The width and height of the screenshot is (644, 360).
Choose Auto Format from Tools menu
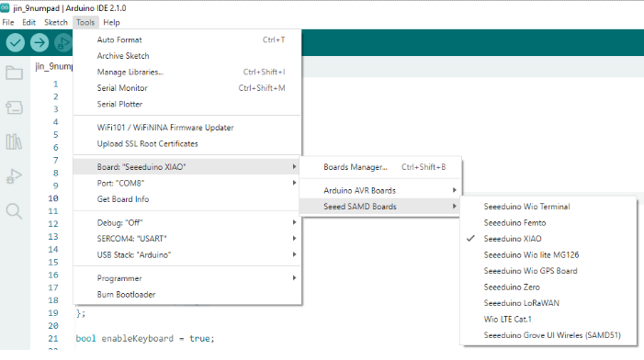pyautogui.click(x=187, y=39)
